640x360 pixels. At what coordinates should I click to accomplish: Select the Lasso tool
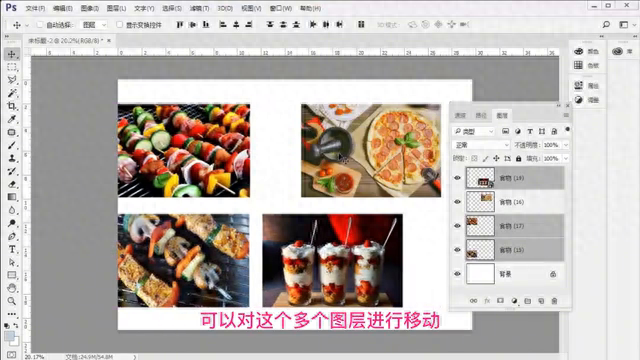tap(11, 80)
